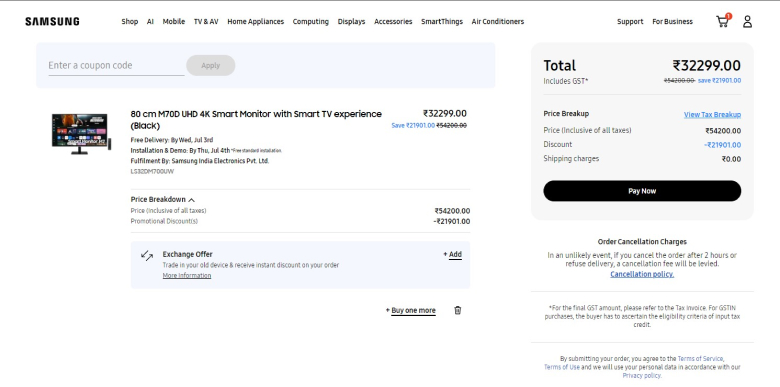Click the Includes GST* label
The image size is (780, 387).
coord(566,81)
